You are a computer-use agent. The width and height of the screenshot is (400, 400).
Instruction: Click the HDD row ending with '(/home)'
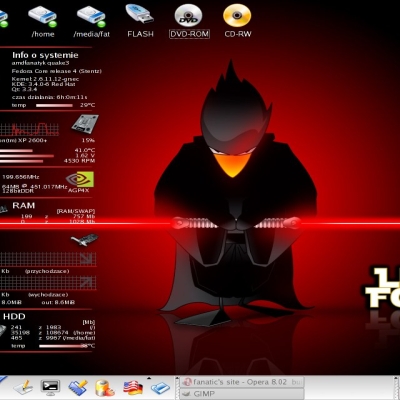53,333
